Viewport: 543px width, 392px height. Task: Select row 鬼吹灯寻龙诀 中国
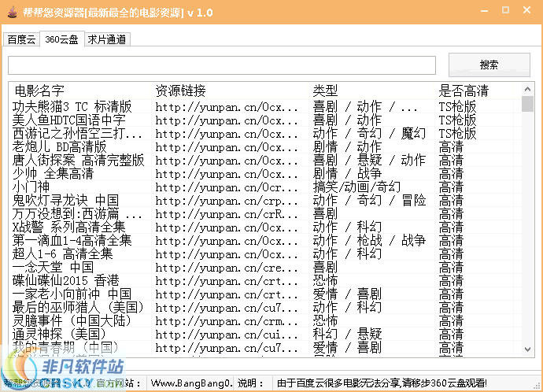coord(265,201)
